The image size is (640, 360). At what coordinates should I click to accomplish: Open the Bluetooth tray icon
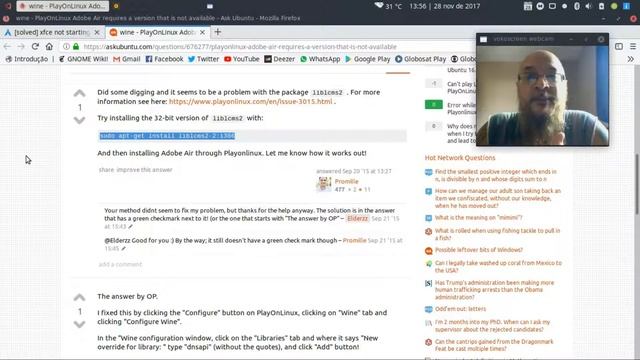(576, 6)
